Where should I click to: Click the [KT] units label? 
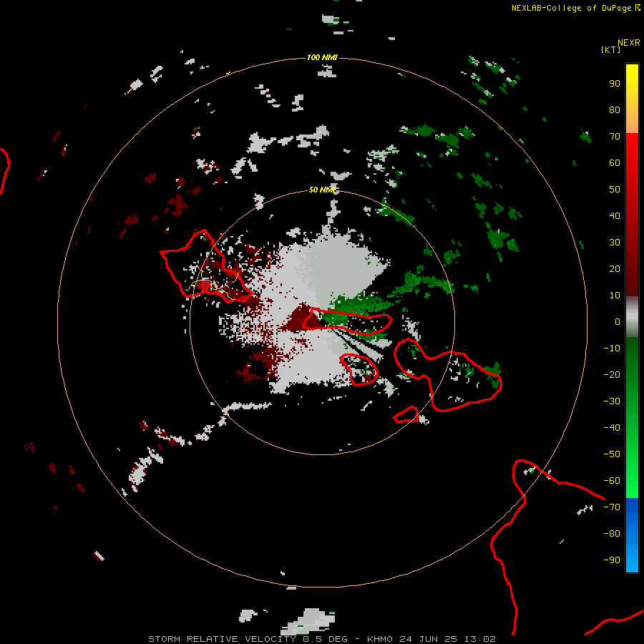(611, 49)
